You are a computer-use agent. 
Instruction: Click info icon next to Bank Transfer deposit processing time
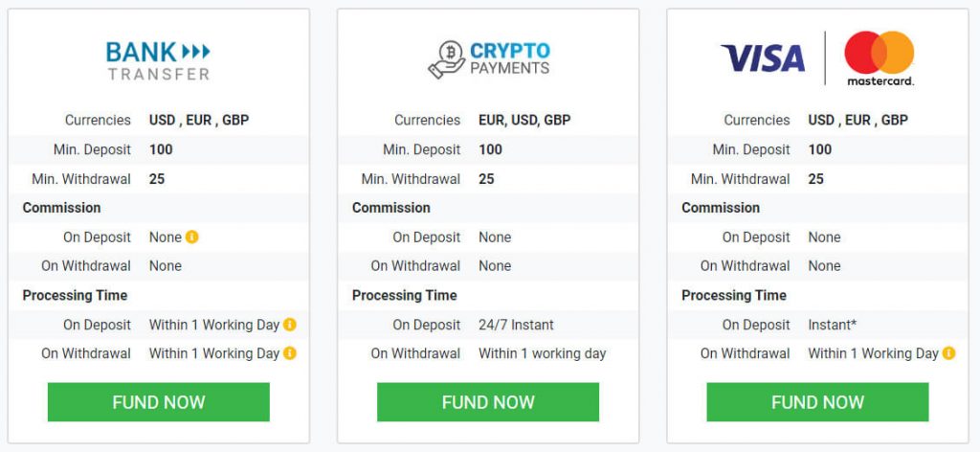click(290, 325)
